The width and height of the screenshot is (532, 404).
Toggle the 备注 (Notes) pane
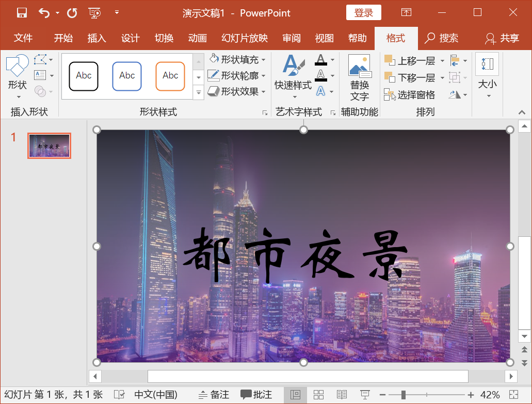coord(214,394)
